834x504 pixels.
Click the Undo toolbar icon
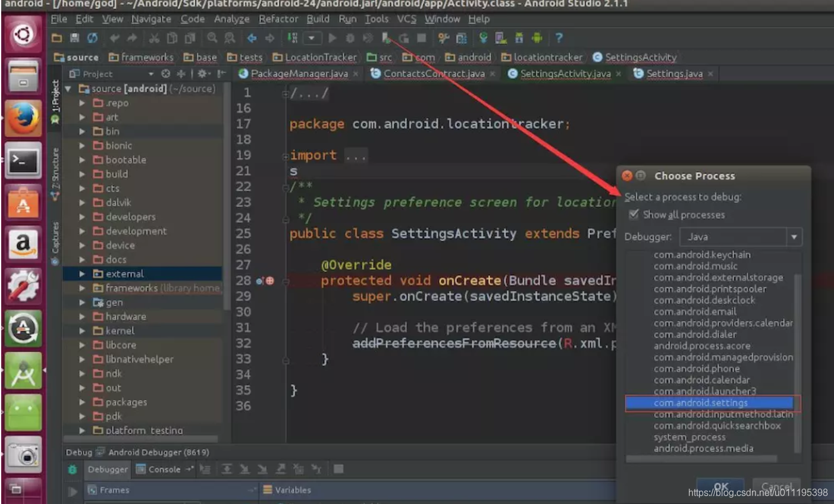tap(114, 38)
